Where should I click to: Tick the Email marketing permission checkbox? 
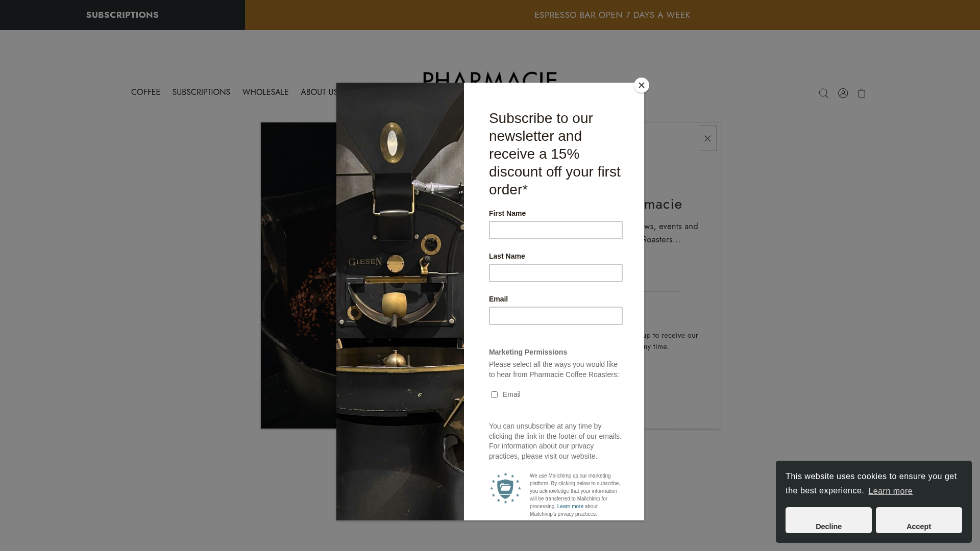click(494, 394)
